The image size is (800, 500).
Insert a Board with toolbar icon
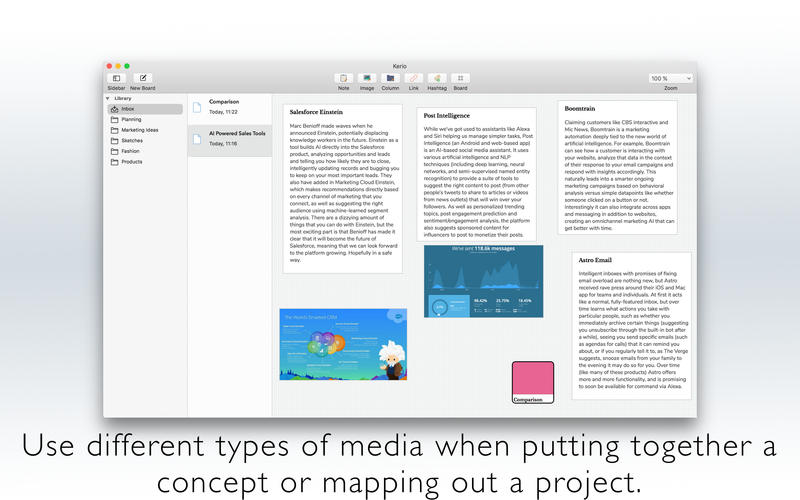tap(461, 78)
